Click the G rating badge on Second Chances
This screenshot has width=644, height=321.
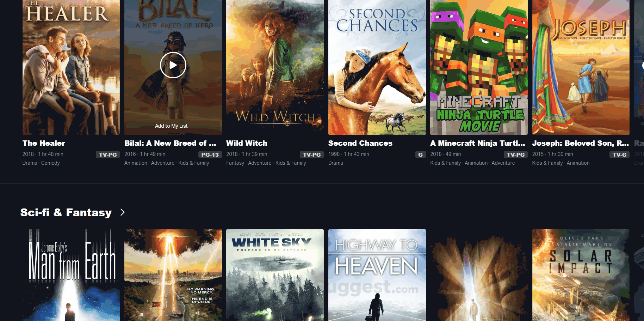(420, 154)
